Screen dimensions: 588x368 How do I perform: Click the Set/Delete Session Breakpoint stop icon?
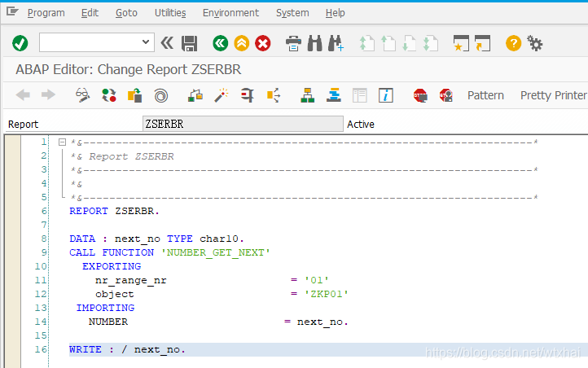420,95
